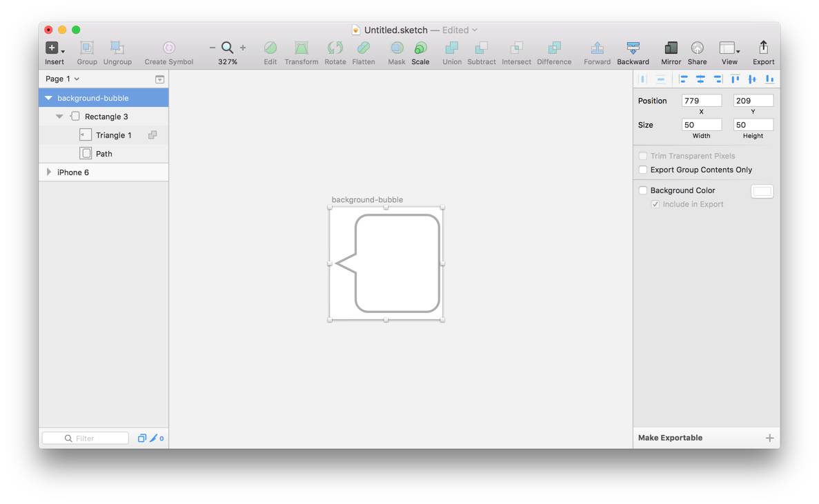Click the layer Filter search field

(x=85, y=439)
